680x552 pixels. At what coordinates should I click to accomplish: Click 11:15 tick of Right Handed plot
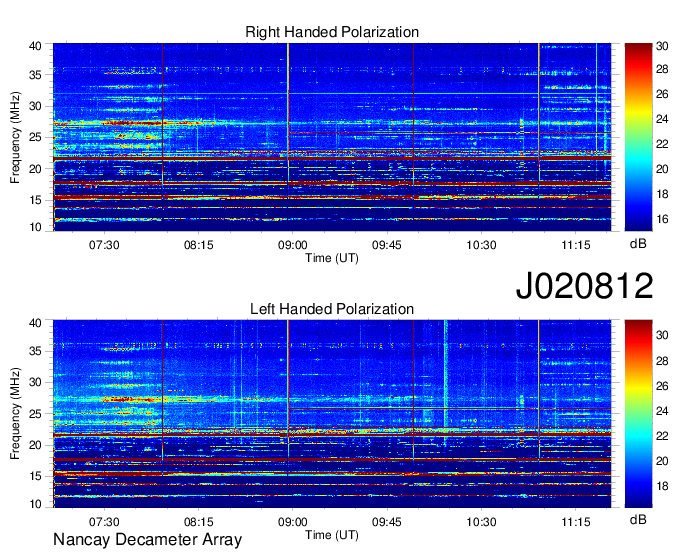[x=576, y=245]
